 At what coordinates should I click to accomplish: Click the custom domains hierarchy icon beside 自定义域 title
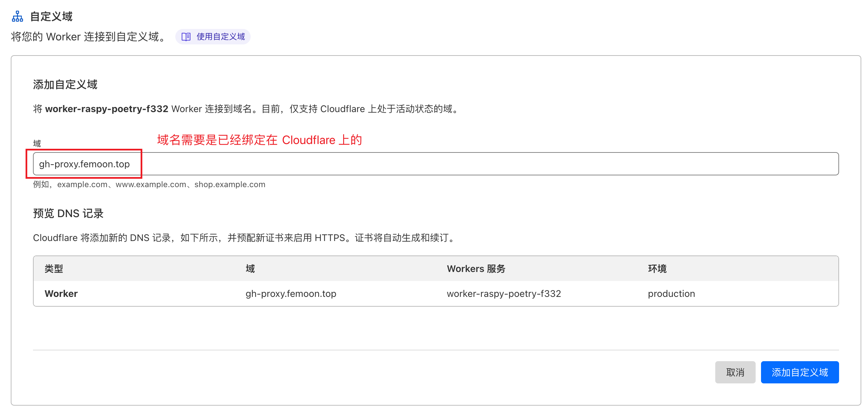17,16
